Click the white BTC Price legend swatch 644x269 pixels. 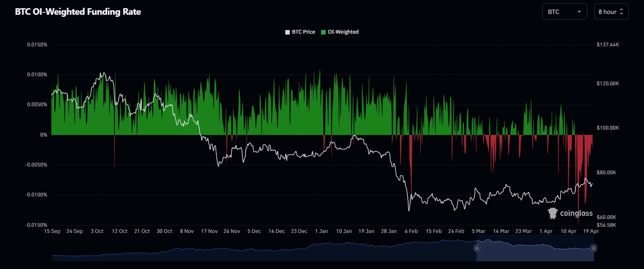(288, 32)
